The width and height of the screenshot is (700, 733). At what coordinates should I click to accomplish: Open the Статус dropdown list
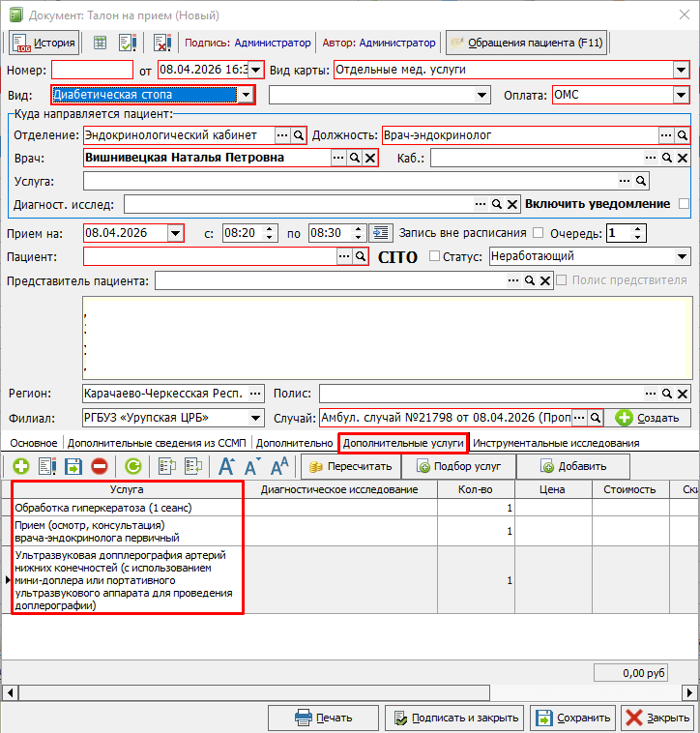click(x=683, y=256)
